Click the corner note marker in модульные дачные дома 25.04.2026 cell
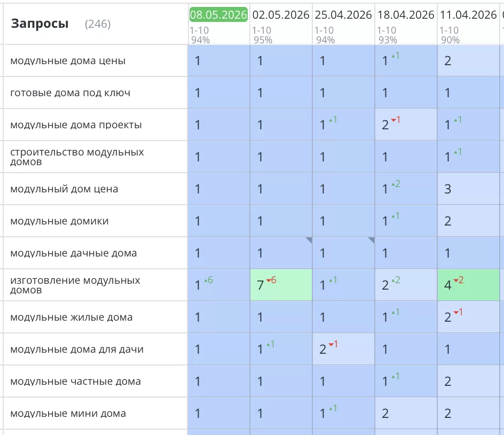504x435 pixels. point(372,240)
